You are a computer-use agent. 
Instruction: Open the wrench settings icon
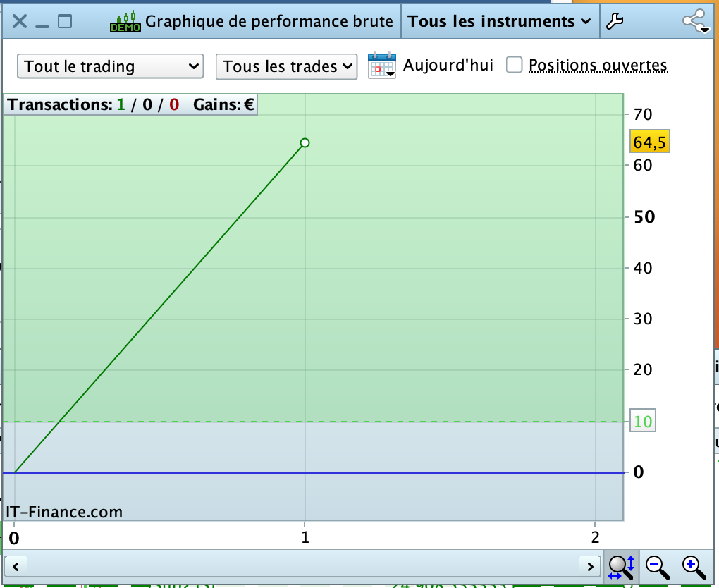click(615, 21)
